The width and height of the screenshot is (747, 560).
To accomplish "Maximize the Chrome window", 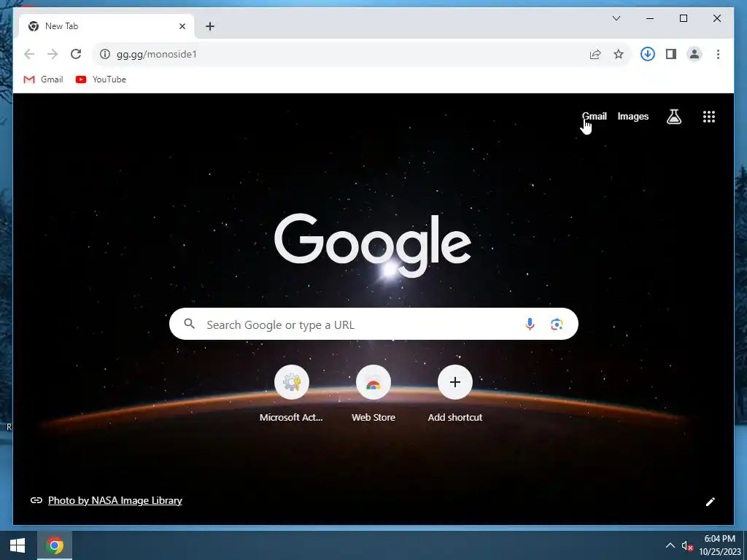I will pos(683,18).
